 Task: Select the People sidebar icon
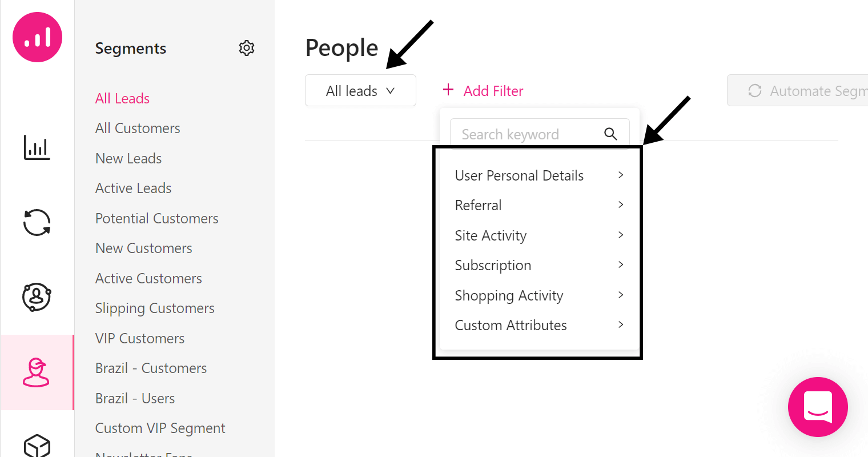pos(37,372)
